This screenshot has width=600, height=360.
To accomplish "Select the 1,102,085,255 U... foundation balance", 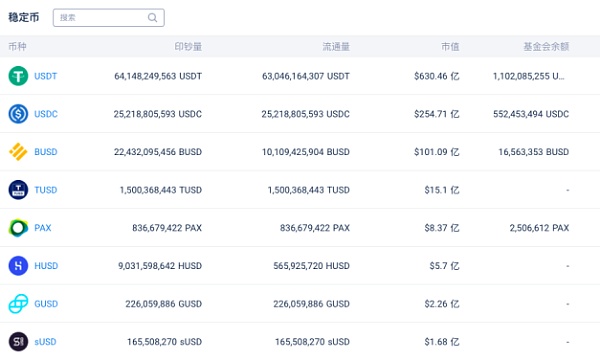I will tap(528, 76).
